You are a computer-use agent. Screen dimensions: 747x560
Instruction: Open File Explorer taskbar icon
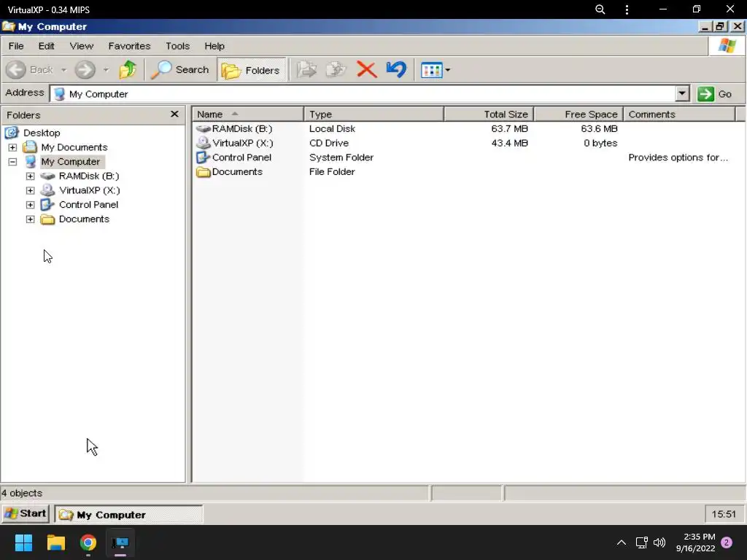click(55, 542)
